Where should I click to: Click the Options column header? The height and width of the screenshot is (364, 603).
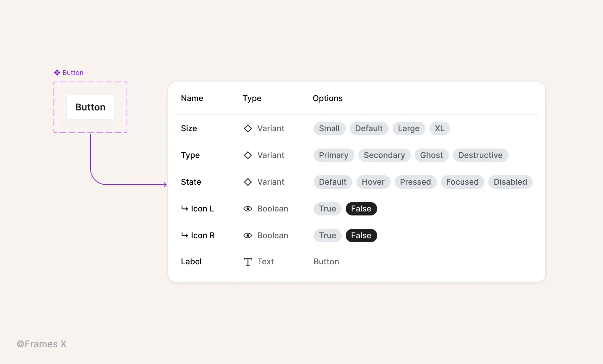coord(328,98)
